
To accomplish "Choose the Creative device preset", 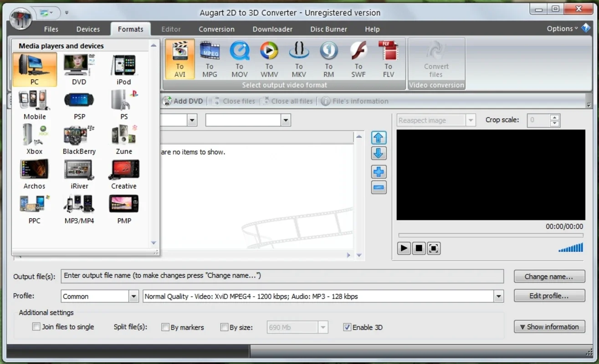I will click(x=124, y=174).
